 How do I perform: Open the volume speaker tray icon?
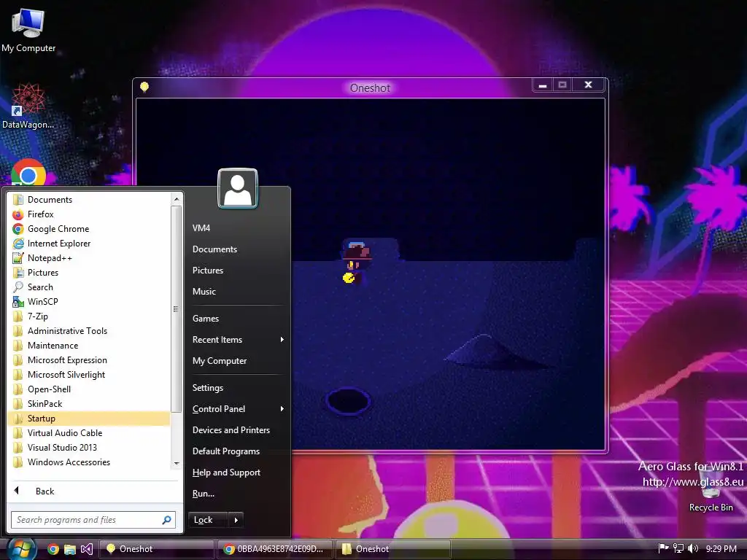(x=693, y=548)
